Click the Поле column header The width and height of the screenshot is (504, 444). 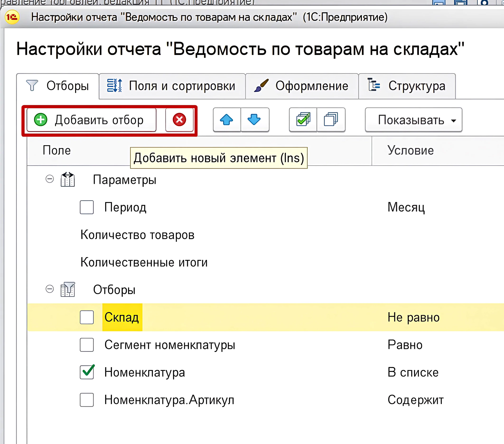click(x=199, y=151)
